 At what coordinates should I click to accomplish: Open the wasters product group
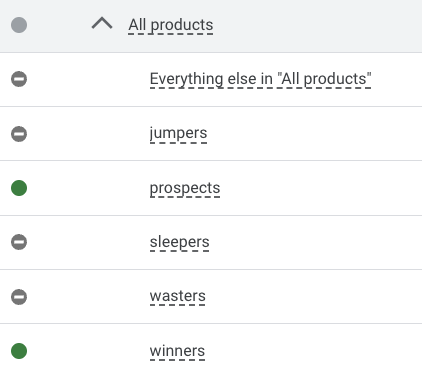(x=177, y=296)
